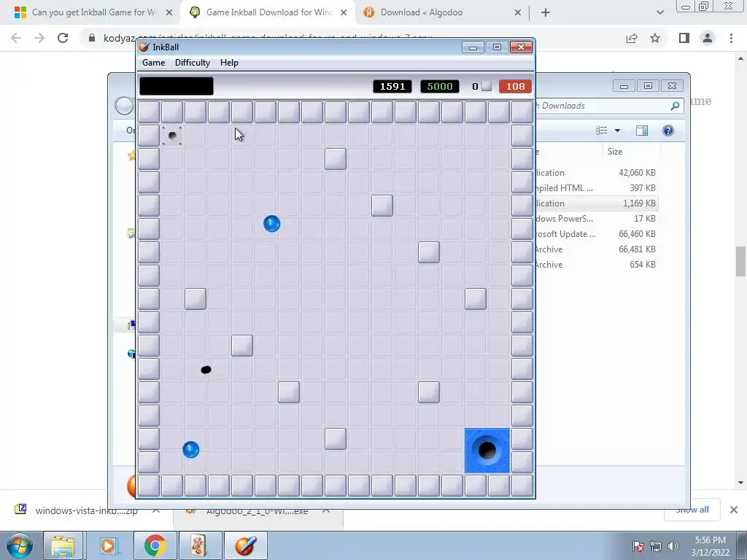Select the Game Inkball Download tab
Screen dimensions: 747x560
(269, 12)
